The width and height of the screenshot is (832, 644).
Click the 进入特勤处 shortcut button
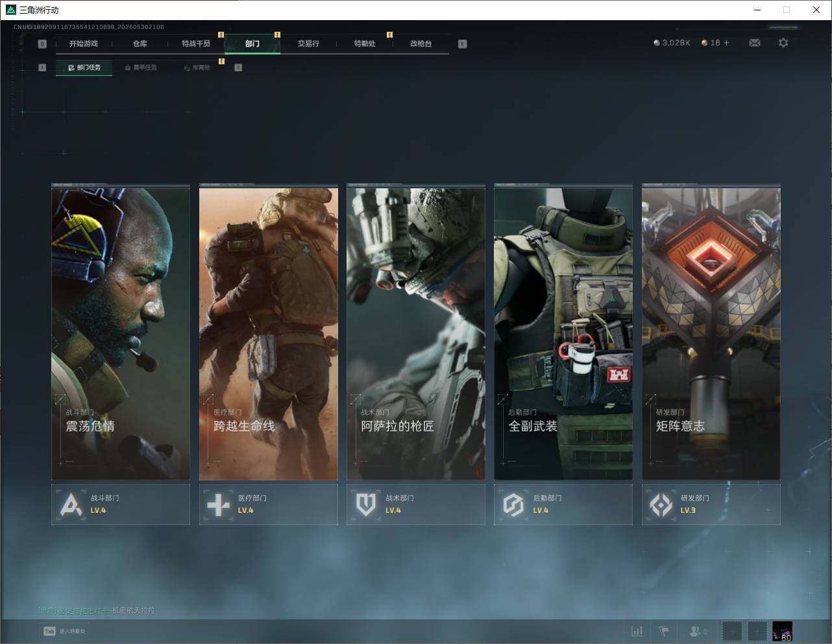pos(64,631)
